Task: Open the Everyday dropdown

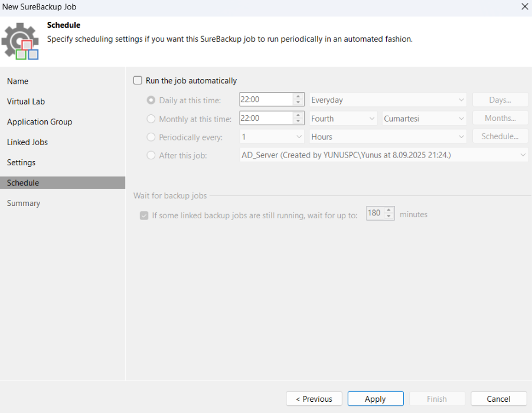Action: 387,100
